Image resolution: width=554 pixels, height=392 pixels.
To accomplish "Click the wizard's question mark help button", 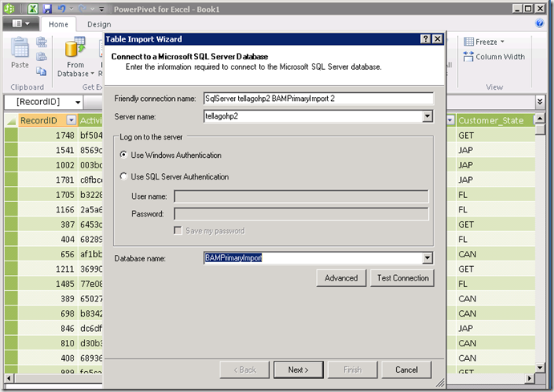I will 426,38.
